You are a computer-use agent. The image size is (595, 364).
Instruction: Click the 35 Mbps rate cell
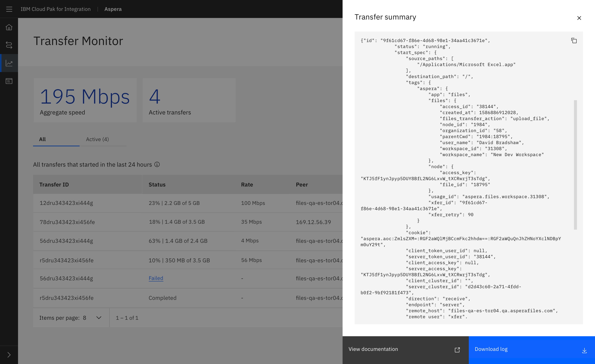pos(251,222)
